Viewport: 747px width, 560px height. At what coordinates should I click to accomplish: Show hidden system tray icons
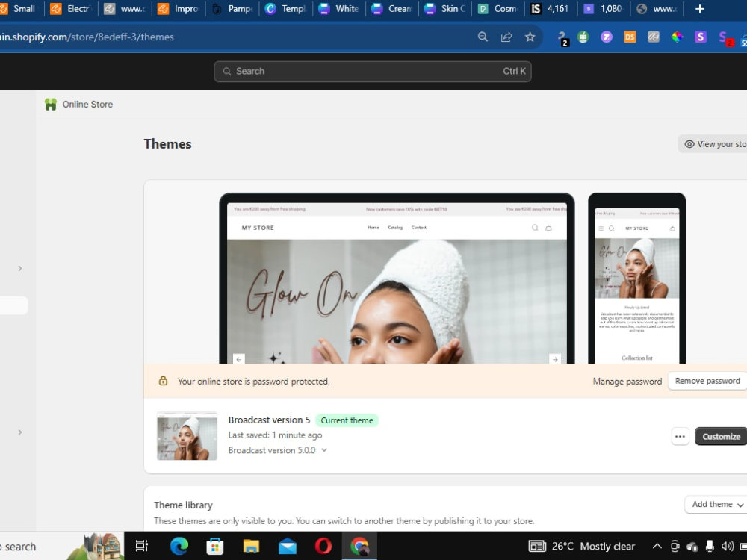[657, 547]
